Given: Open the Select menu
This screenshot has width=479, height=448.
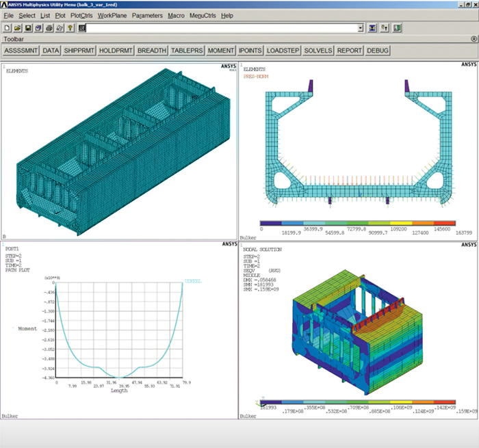Looking at the screenshot, I should (27, 16).
